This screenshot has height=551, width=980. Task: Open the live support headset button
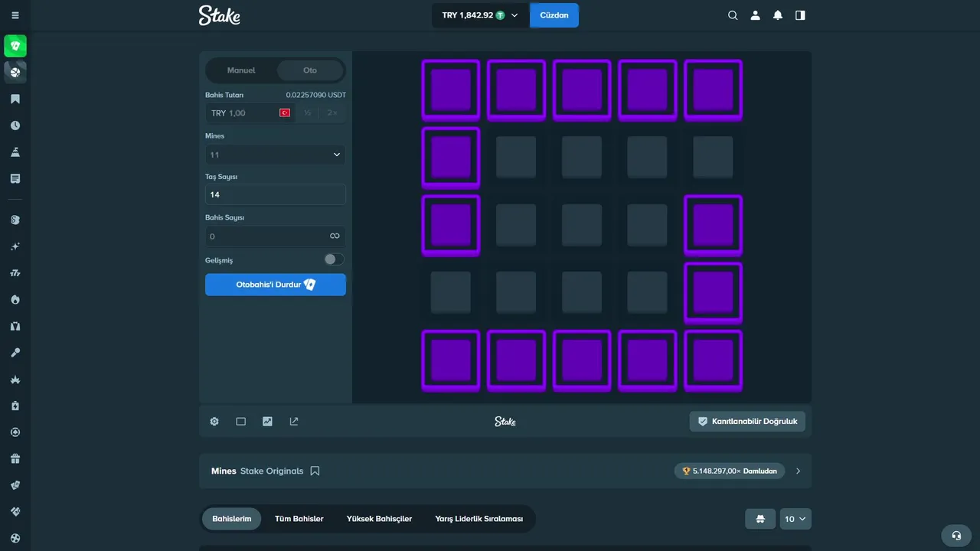pyautogui.click(x=955, y=536)
